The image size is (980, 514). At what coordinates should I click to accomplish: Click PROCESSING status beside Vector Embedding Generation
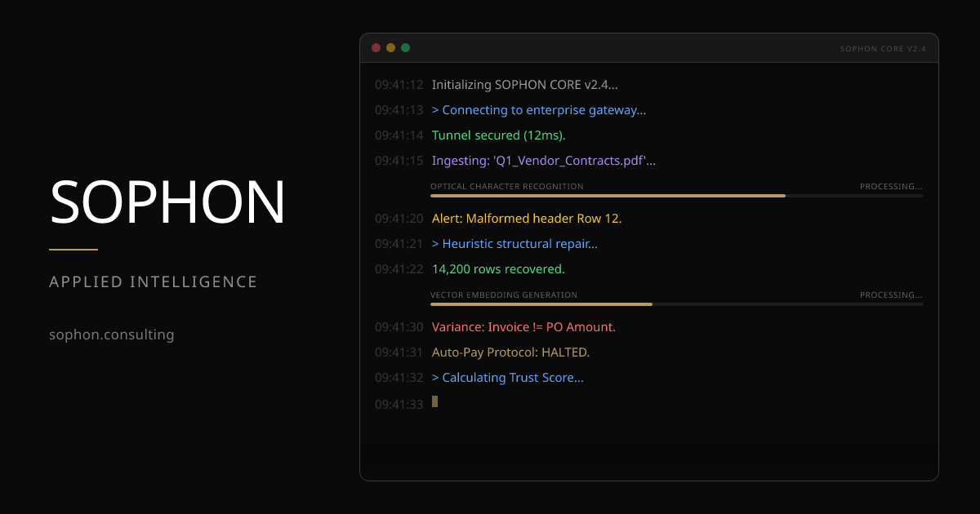pyautogui.click(x=892, y=295)
